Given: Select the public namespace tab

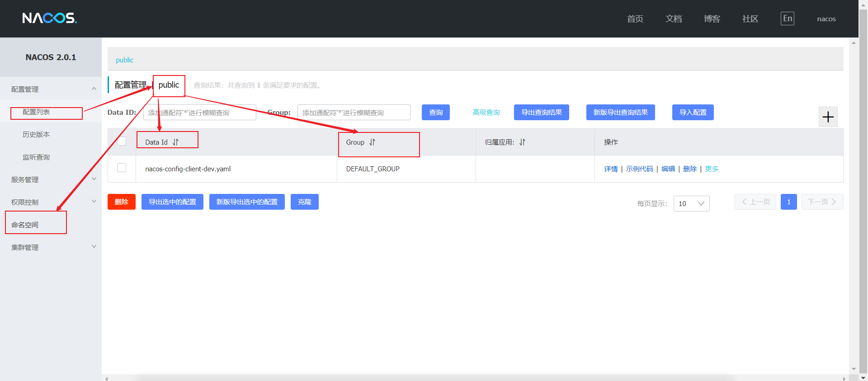Looking at the screenshot, I should coord(125,60).
